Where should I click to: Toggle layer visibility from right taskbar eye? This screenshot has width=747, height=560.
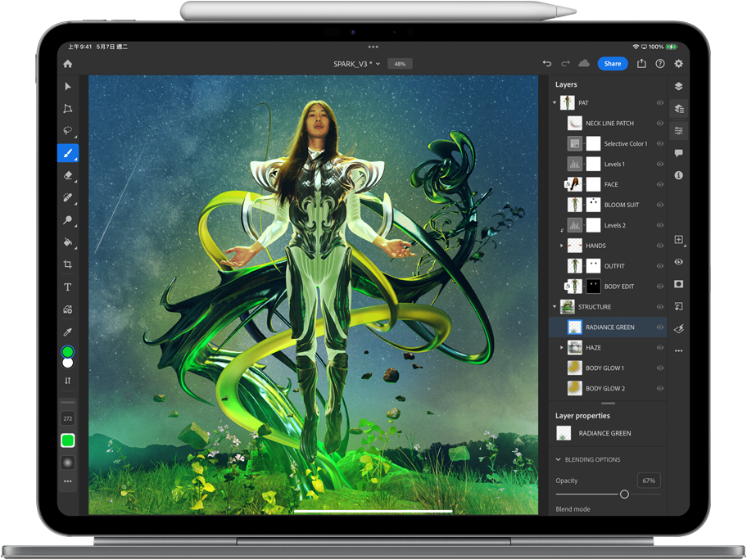tap(678, 262)
